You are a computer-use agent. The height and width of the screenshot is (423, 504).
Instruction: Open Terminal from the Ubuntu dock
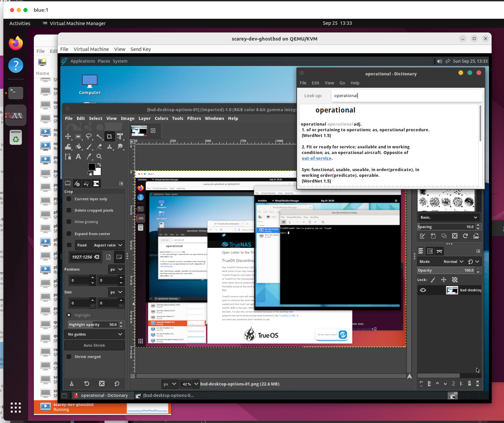pos(16,92)
